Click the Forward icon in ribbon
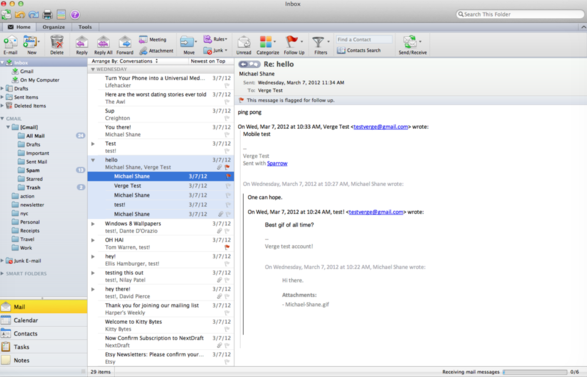Viewport: 587px width, 377px height. click(x=125, y=42)
